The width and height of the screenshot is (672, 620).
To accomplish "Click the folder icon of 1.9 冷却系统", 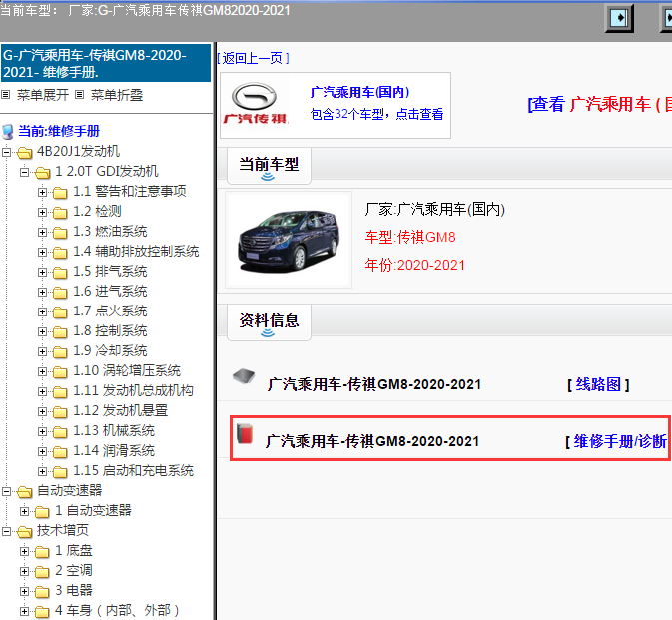I will (60, 351).
